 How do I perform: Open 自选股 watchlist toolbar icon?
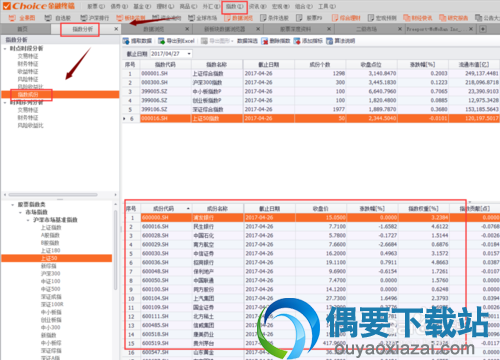pyautogui.click(x=57, y=18)
